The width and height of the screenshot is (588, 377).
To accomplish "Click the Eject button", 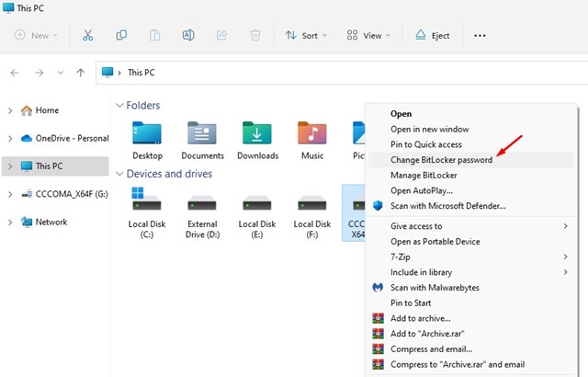I will click(x=432, y=36).
